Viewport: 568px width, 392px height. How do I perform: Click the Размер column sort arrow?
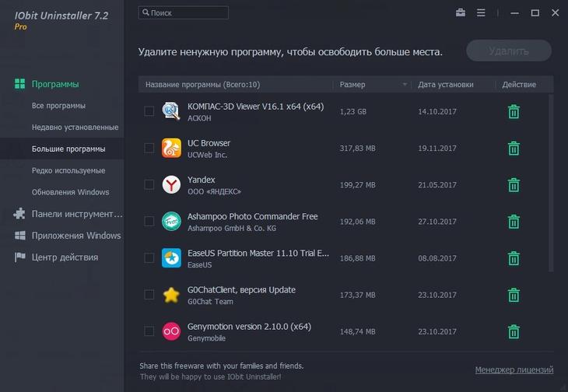(405, 85)
